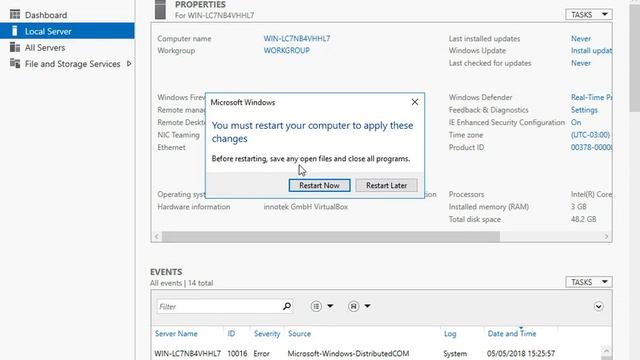Sort events by ID column

(x=231, y=333)
